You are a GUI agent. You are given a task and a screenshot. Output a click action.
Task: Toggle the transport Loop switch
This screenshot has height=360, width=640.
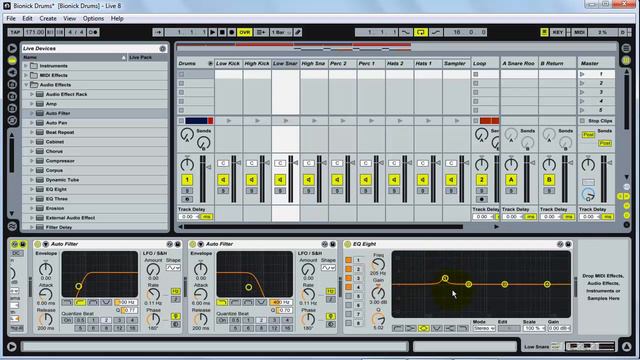pos(420,32)
